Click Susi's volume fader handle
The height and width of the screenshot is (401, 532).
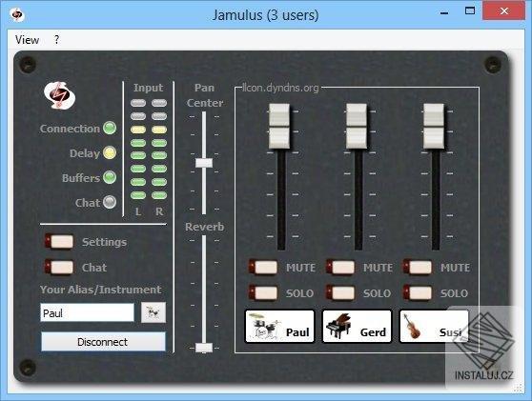[434, 126]
